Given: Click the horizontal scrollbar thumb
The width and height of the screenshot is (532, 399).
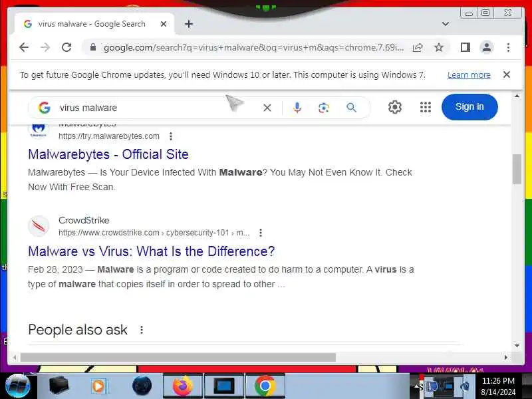Looking at the screenshot, I should (178, 357).
